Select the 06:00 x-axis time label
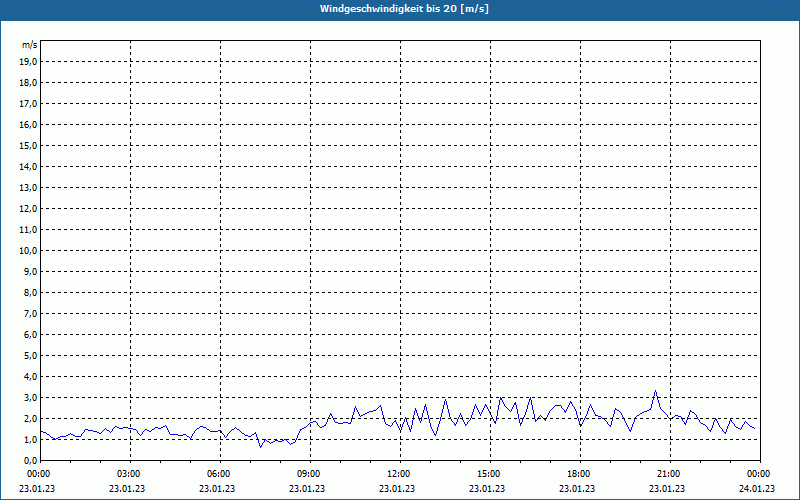Screen dimensions: 800x500 pyautogui.click(x=219, y=473)
